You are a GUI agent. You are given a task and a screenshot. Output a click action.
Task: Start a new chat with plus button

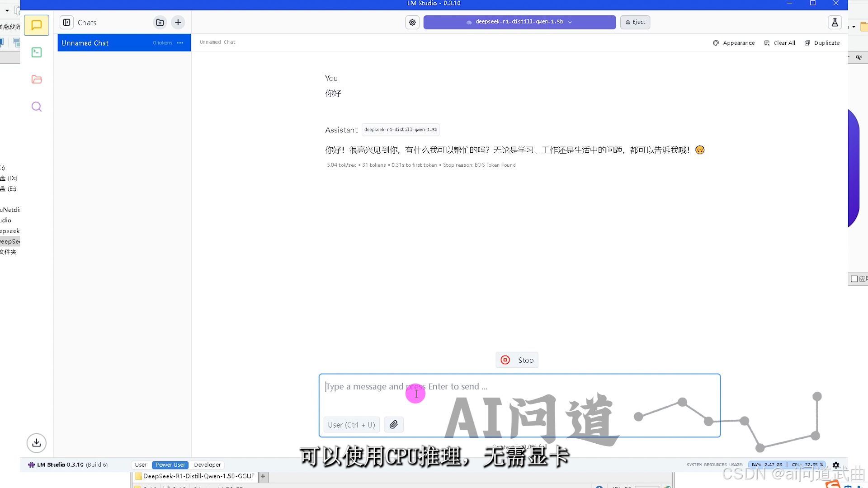[x=178, y=22]
